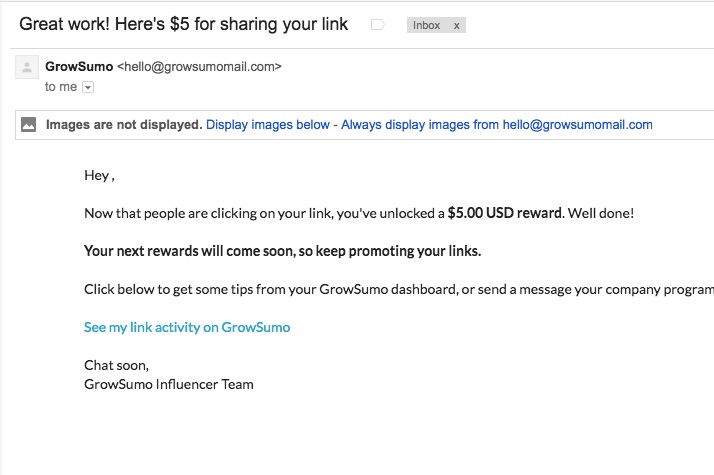The width and height of the screenshot is (714, 475).
Task: Expand recipient details arrow beside 'to me'
Action: coord(88,87)
